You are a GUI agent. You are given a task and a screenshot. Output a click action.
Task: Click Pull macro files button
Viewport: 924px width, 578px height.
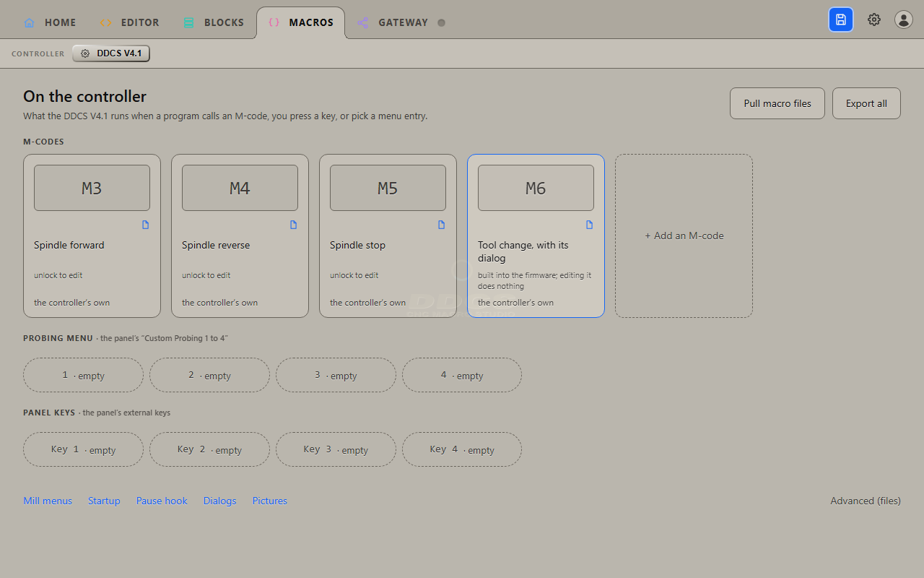(777, 103)
